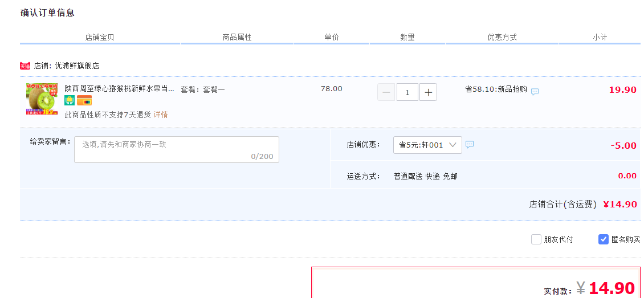Viewport: 644px width, 298px height.
Task: Open the 详情 link about 7-day returns
Action: tap(161, 115)
